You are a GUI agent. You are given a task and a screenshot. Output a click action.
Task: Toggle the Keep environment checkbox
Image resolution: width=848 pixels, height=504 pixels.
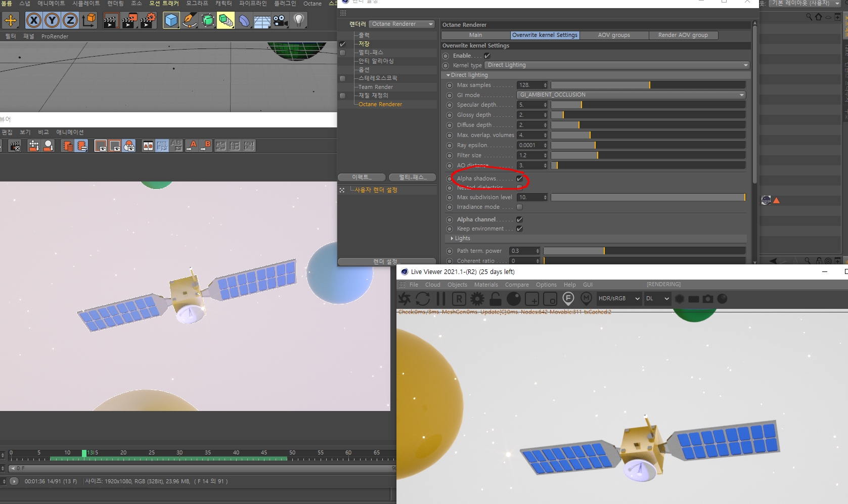(x=519, y=228)
